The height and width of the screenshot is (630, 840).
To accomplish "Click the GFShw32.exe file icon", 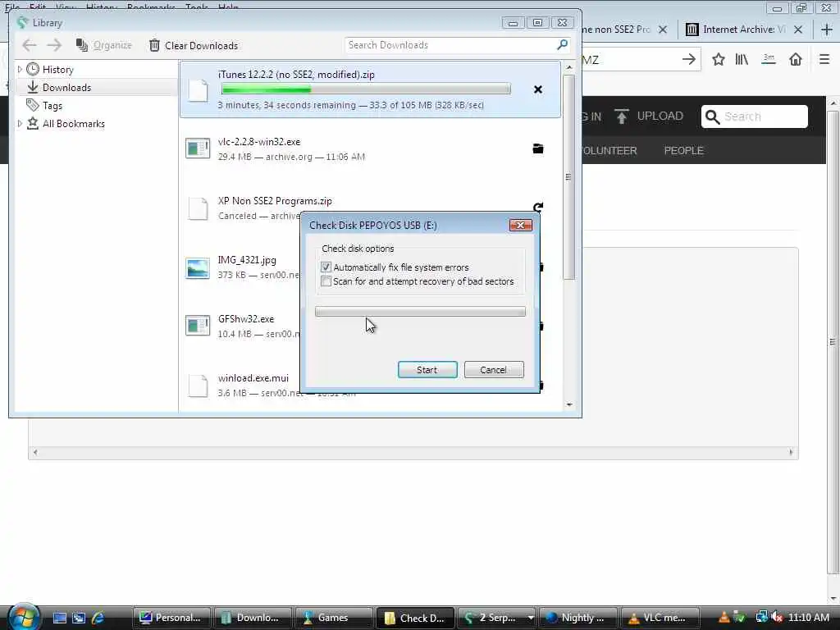I will click(x=198, y=325).
